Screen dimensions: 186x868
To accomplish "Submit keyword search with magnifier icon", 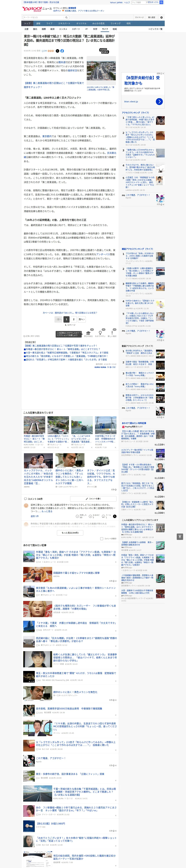I will click(66, 17).
